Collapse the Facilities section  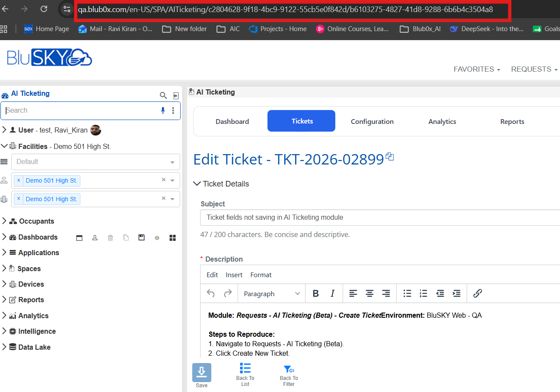tap(4, 146)
